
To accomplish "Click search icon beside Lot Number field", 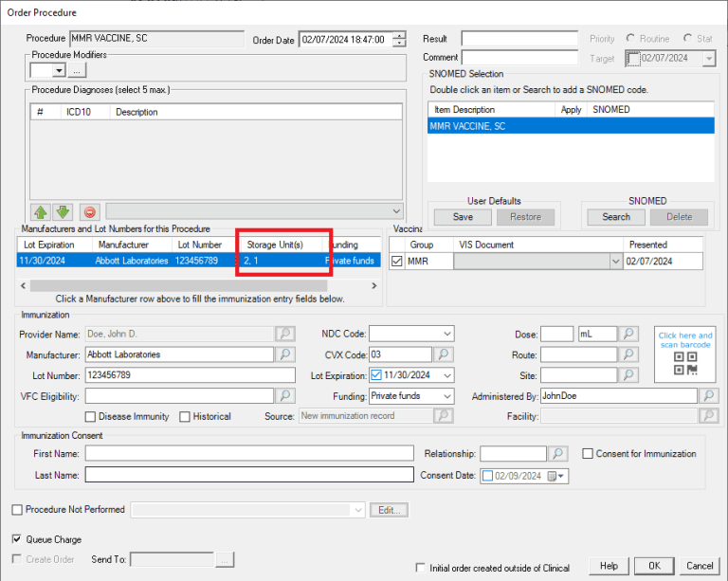I will [x=284, y=375].
